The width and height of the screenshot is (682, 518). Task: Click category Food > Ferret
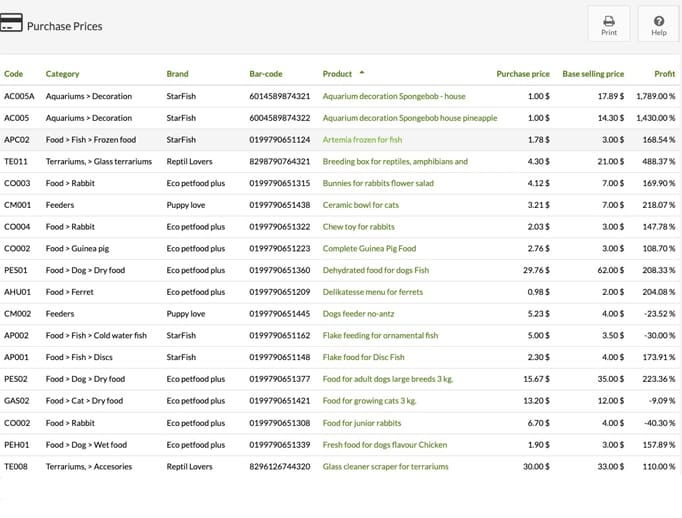(70, 292)
